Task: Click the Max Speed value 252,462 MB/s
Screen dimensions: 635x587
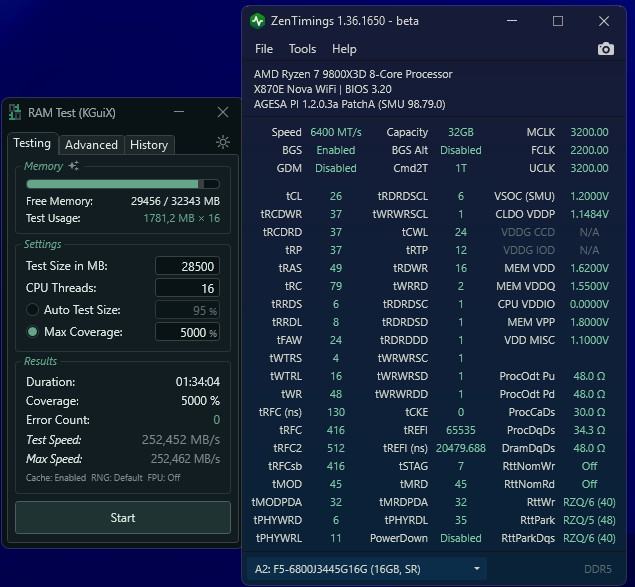Action: click(185, 459)
